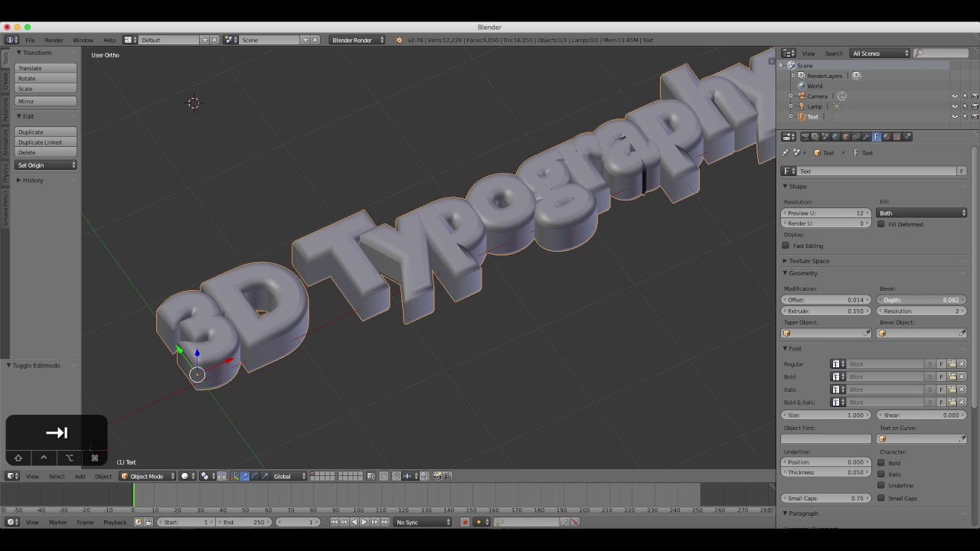Click the Taper Object eyedropper icon
The image size is (980, 551).
867,334
